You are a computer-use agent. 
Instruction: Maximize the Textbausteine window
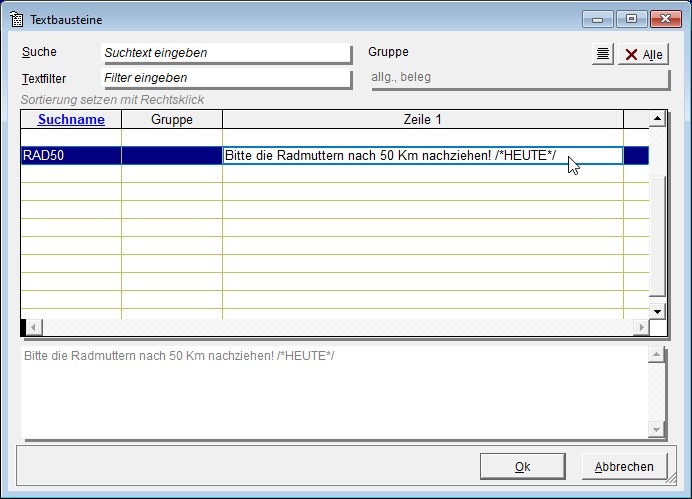[632, 19]
